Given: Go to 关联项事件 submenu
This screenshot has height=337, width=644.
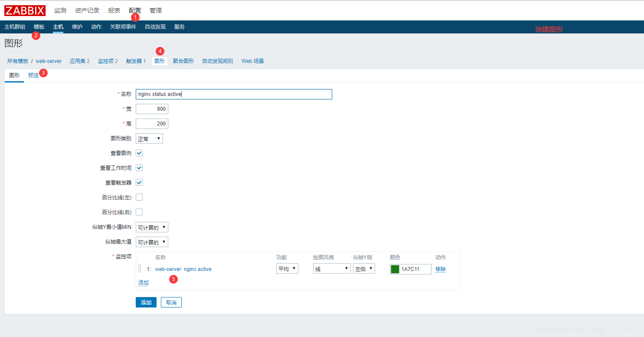Looking at the screenshot, I should click(x=123, y=27).
